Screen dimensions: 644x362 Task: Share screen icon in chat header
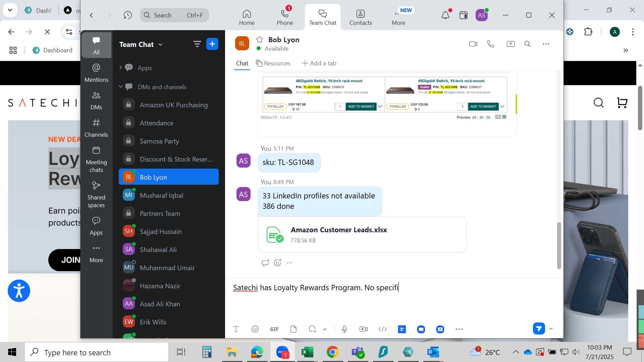[511, 44]
